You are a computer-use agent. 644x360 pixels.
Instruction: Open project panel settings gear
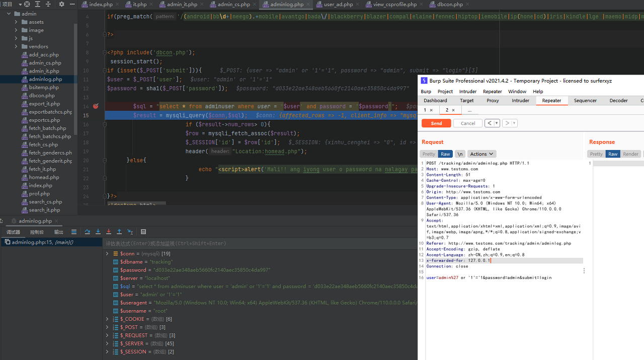(61, 4)
